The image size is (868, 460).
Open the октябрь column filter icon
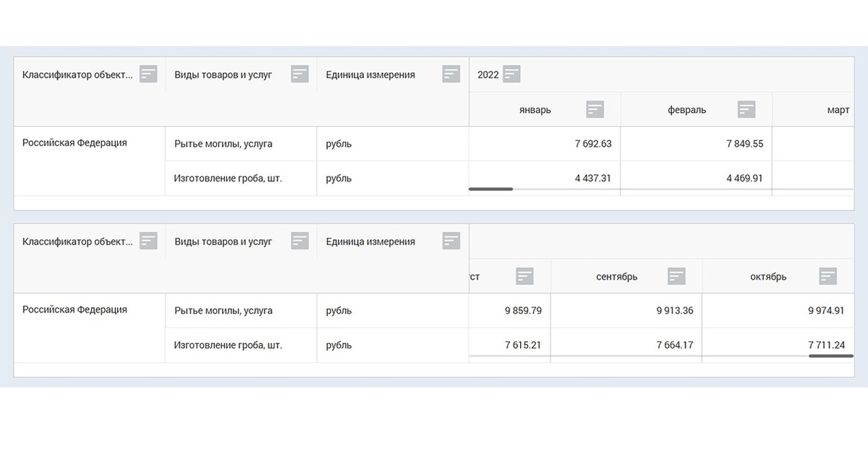[x=828, y=276]
